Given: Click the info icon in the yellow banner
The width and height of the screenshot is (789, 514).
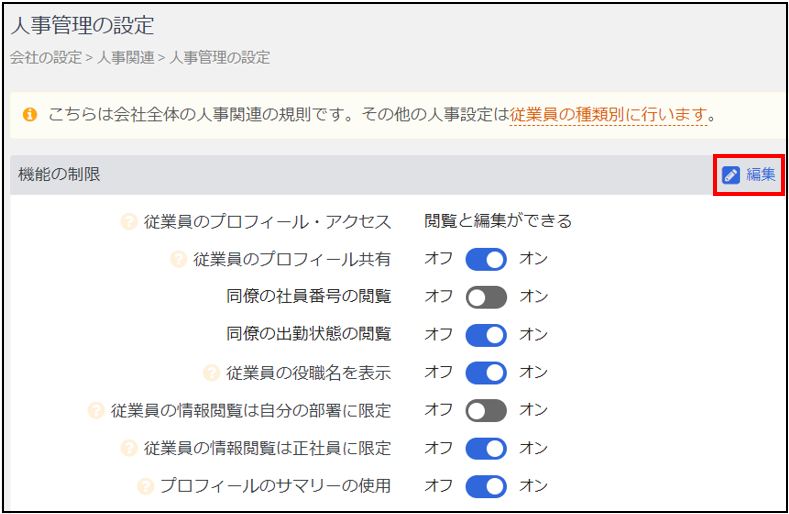Looking at the screenshot, I should click(x=30, y=115).
